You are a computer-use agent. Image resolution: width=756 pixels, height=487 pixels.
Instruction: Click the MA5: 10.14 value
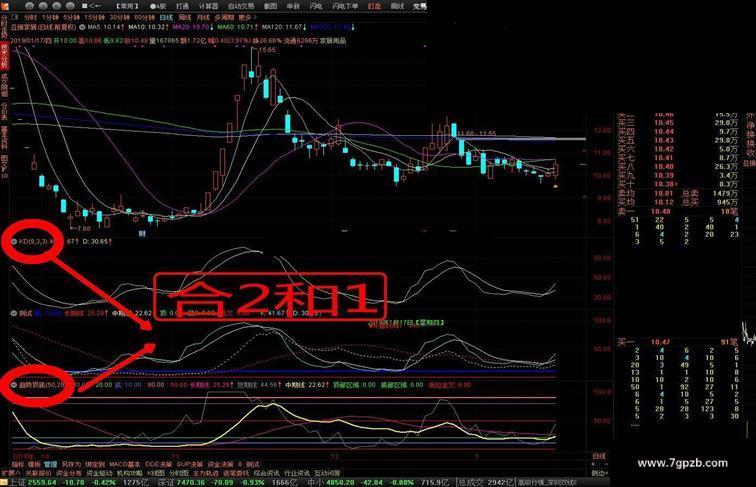[x=106, y=27]
